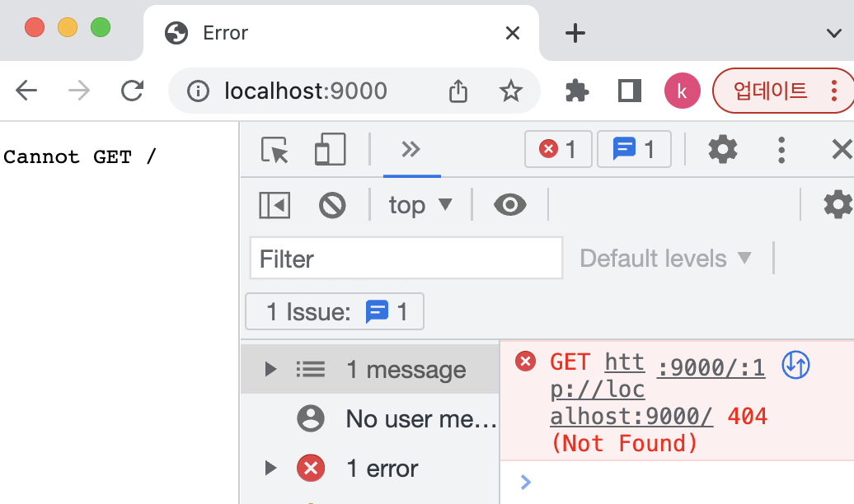Screen dimensions: 854x504
Task: Open the top JavaScript context dropdown
Action: click(x=420, y=205)
